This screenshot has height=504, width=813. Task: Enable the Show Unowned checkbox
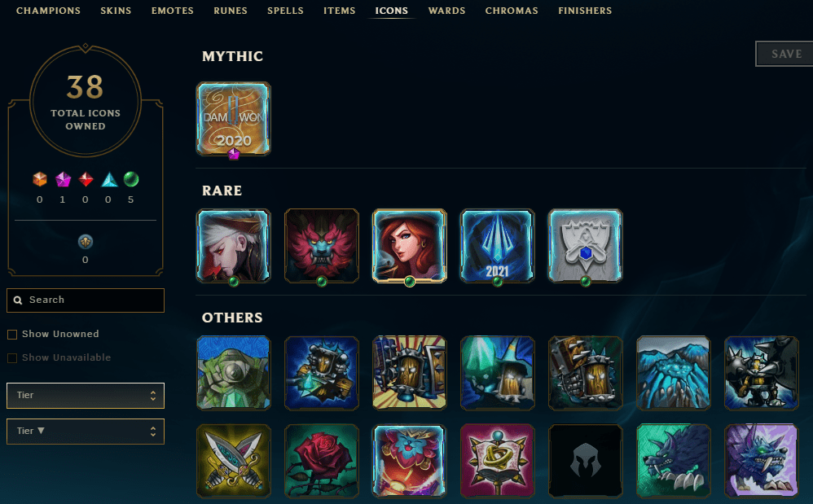(12, 335)
